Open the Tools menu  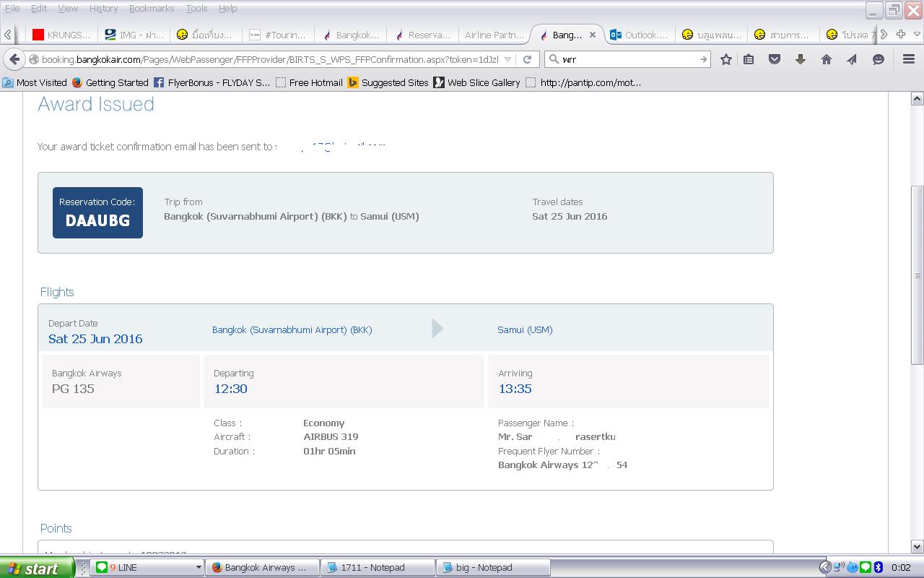tap(196, 8)
